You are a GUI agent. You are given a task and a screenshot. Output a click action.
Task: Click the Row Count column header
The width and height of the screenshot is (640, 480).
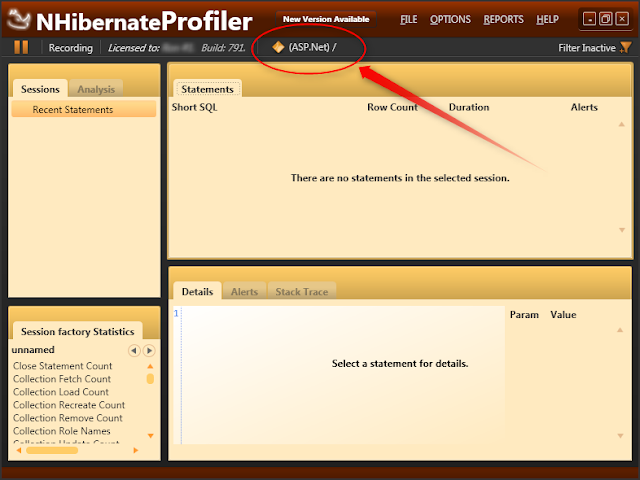(392, 107)
